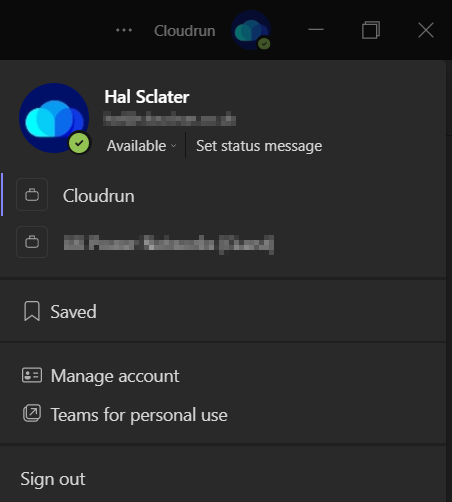Launch Teams for personal use
The image size is (452, 502).
[223, 415]
